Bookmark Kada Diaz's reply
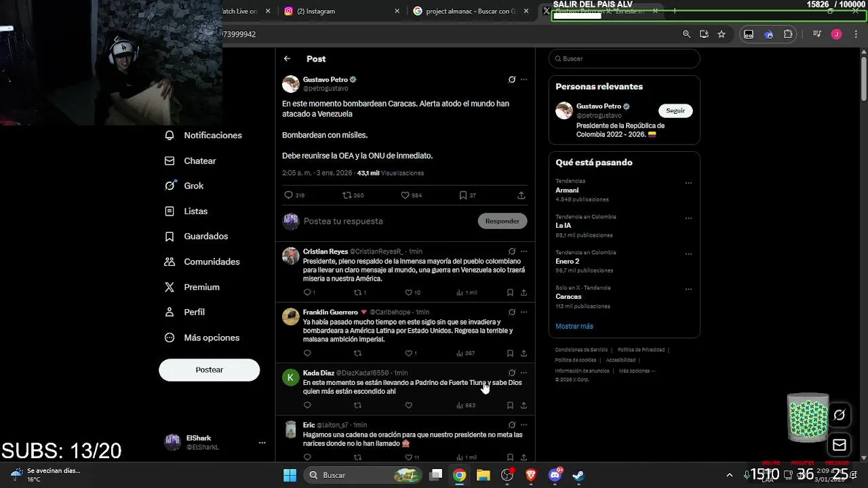Image resolution: width=868 pixels, height=488 pixels. click(x=510, y=405)
